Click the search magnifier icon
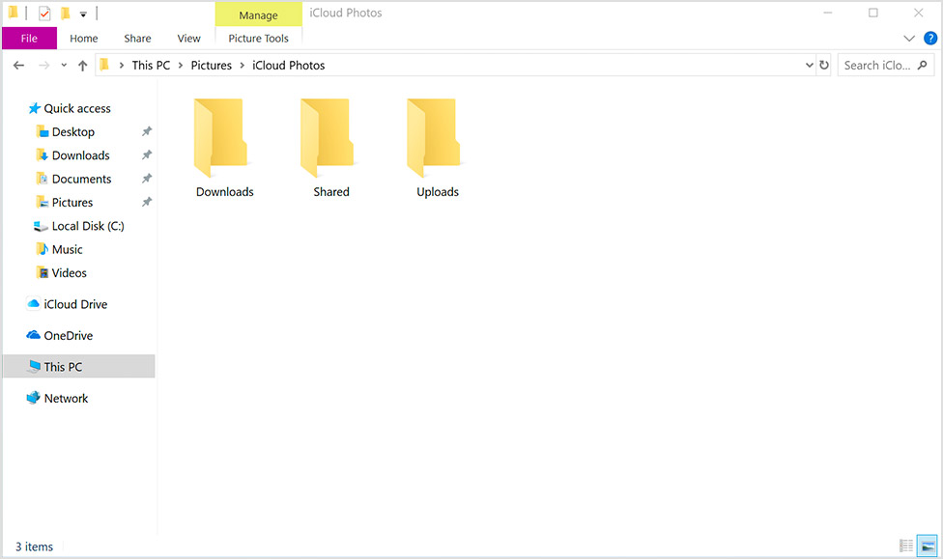 [x=923, y=65]
